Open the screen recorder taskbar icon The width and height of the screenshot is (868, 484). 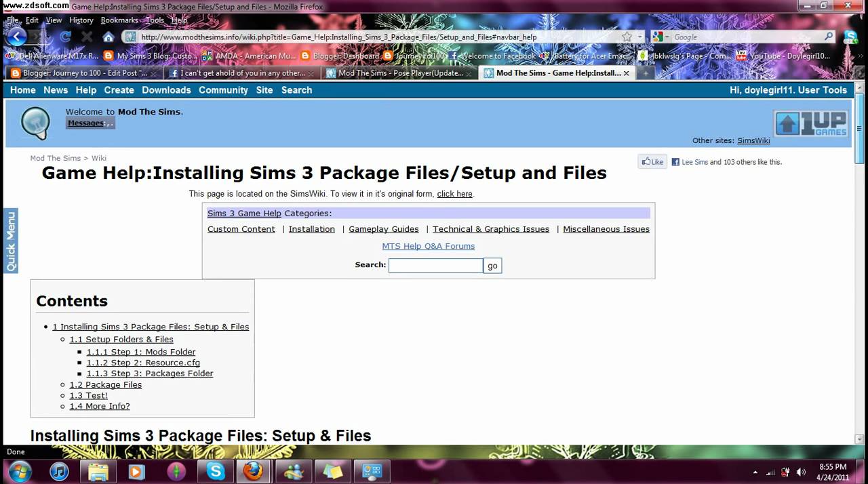pyautogui.click(x=372, y=471)
